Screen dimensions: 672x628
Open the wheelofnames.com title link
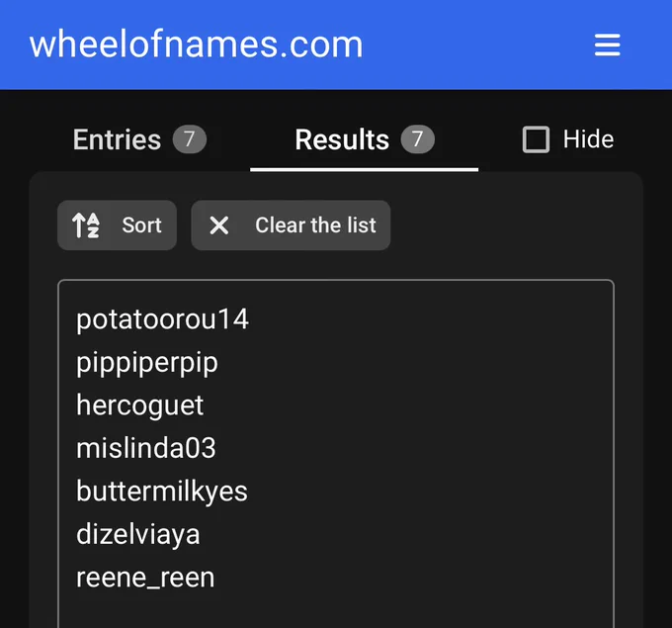[196, 45]
